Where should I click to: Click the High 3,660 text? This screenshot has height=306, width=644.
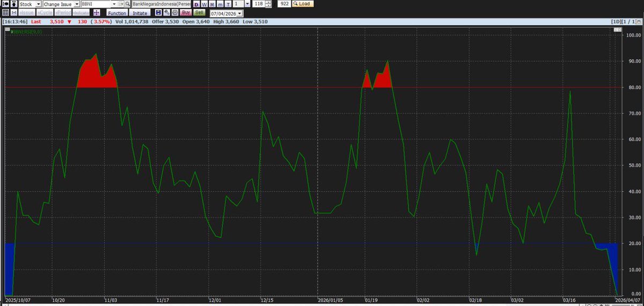point(227,21)
